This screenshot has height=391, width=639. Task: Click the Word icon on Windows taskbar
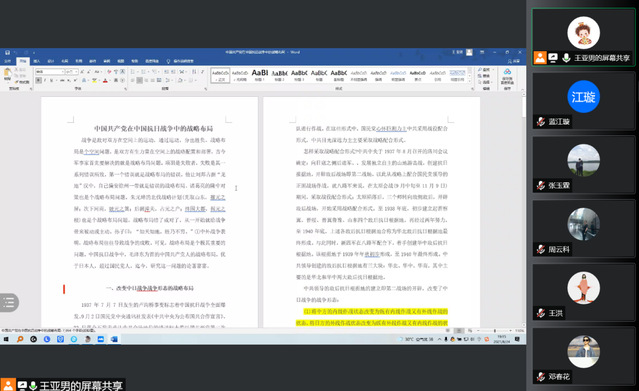(114, 339)
